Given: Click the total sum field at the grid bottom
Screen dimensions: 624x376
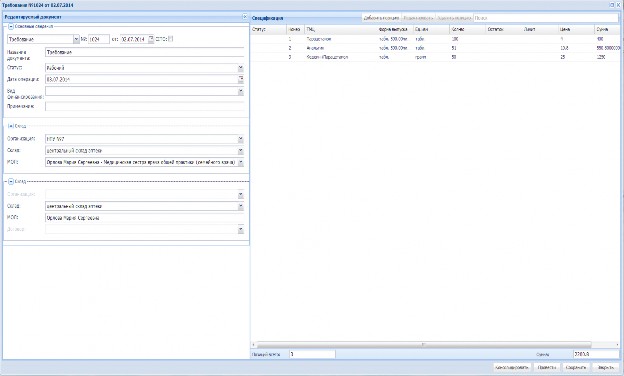Looking at the screenshot, I should pyautogui.click(x=596, y=354).
